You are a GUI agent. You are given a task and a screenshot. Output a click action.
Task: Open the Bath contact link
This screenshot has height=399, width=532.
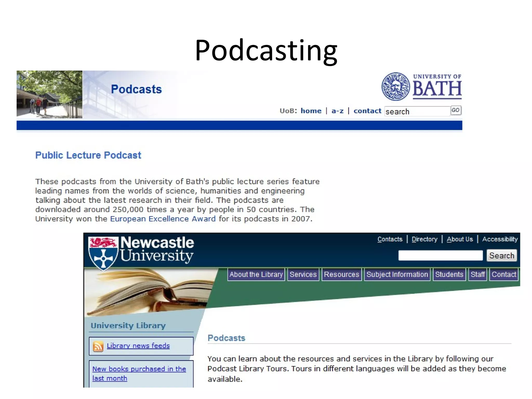[367, 111]
